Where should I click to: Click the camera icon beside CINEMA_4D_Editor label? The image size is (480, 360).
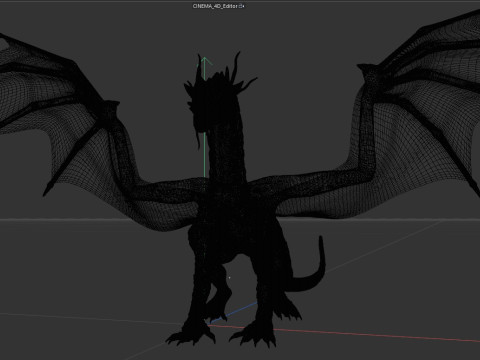tap(242, 6)
